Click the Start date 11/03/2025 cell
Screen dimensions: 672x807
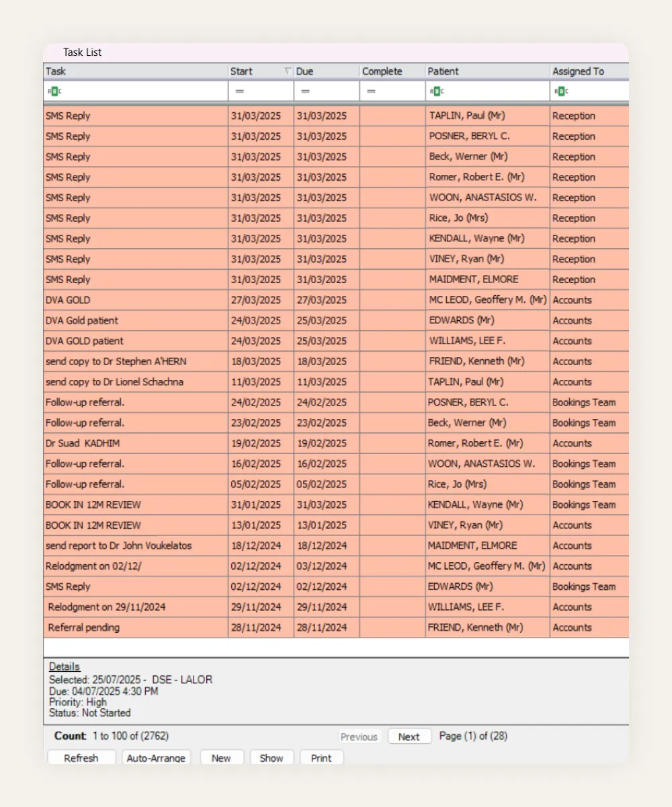click(x=261, y=382)
